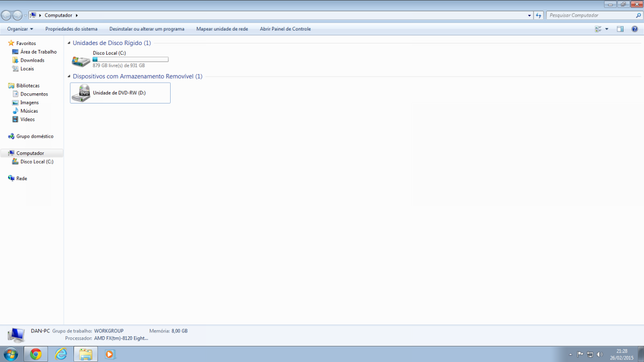Image resolution: width=644 pixels, height=362 pixels.
Task: Show hidden tray icons arrow
Action: click(x=570, y=354)
